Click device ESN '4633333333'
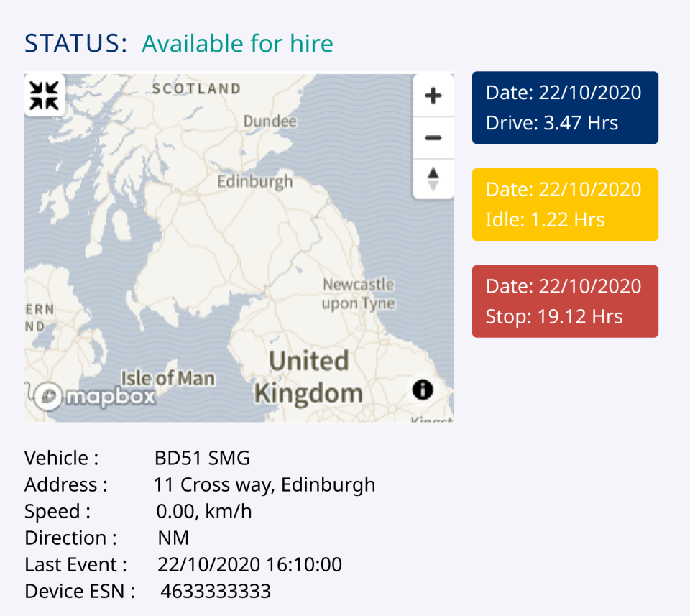The image size is (690, 616). pos(216,591)
